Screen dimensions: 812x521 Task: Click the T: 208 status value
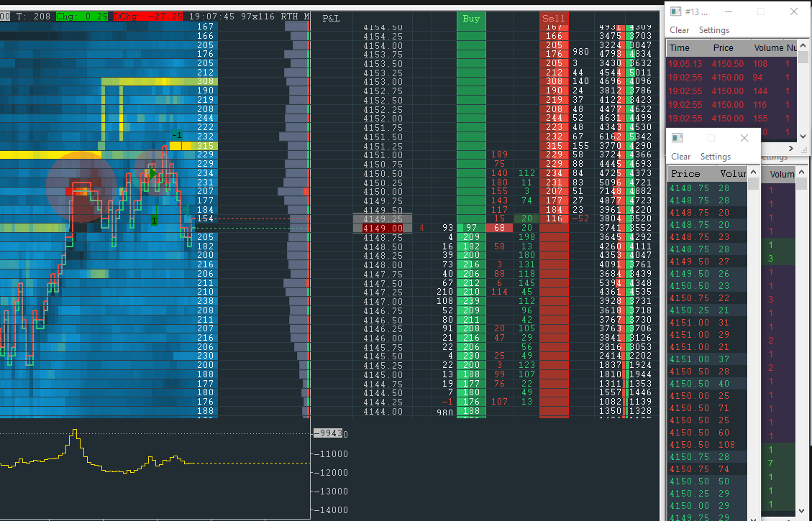click(33, 17)
